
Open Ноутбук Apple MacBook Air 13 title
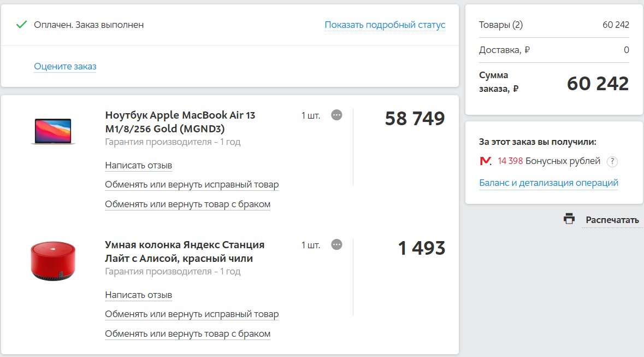(x=180, y=122)
